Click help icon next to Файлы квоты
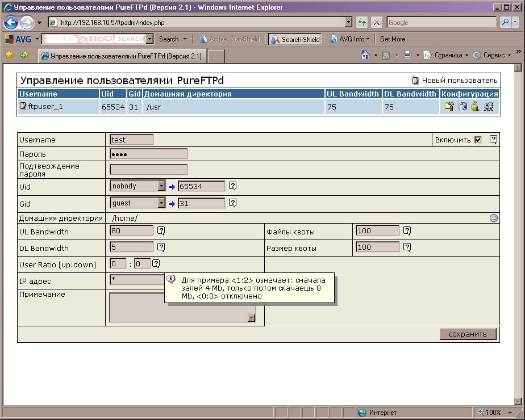The width and height of the screenshot is (525, 420). (407, 230)
